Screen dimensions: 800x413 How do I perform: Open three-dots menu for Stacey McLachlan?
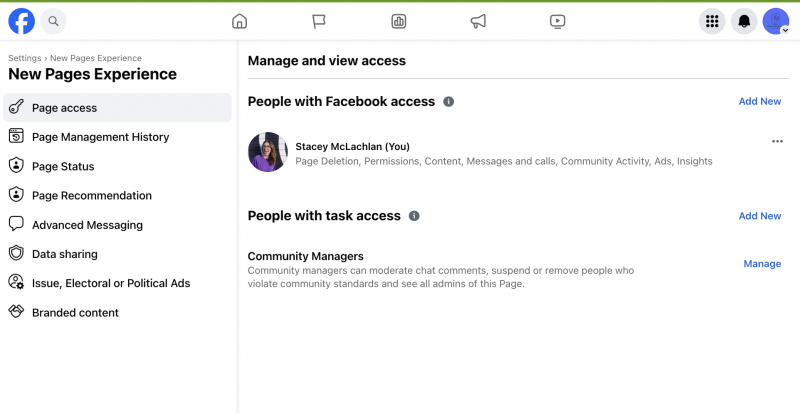(x=777, y=141)
